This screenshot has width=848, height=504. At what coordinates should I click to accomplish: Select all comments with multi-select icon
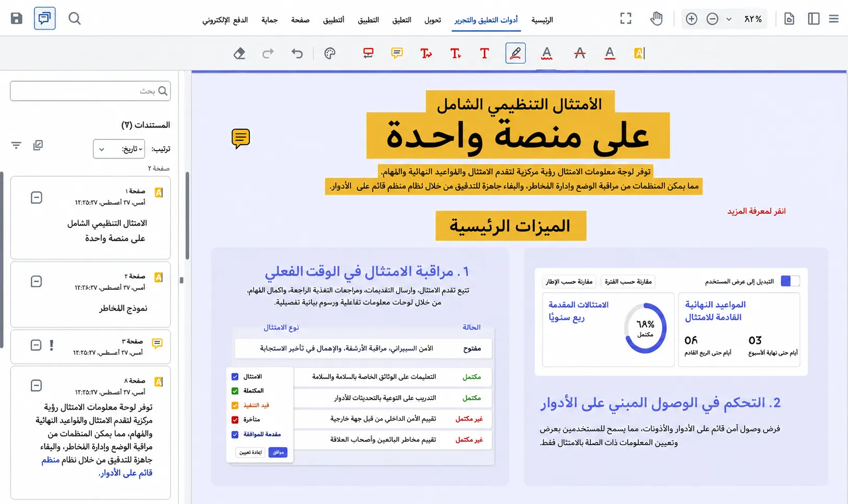[x=38, y=145]
